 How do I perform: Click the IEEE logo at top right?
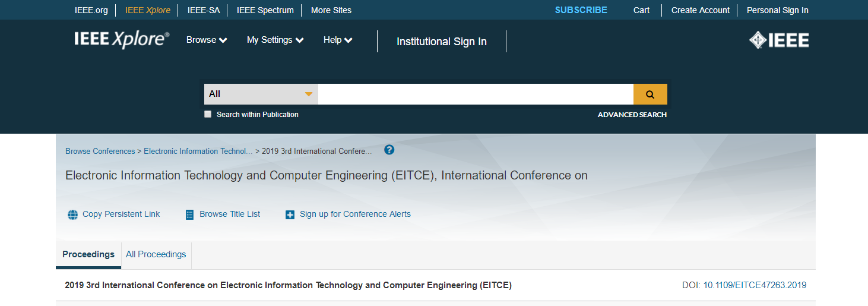779,40
